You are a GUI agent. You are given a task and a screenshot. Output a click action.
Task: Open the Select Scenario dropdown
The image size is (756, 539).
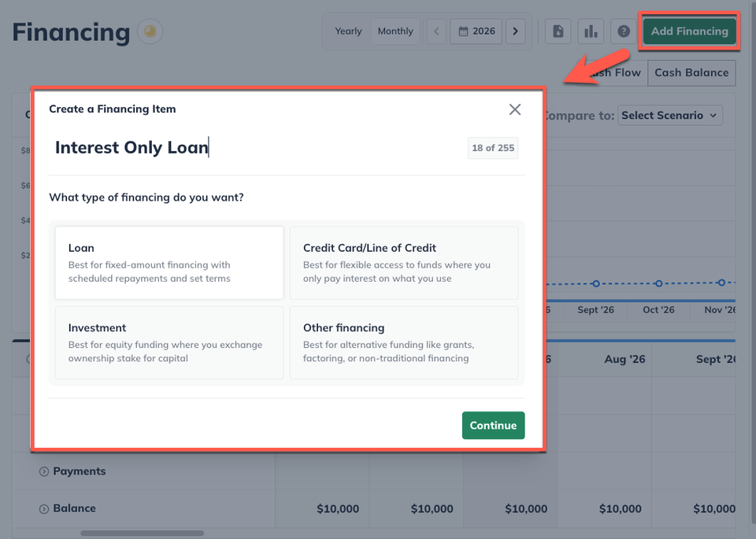tap(670, 116)
